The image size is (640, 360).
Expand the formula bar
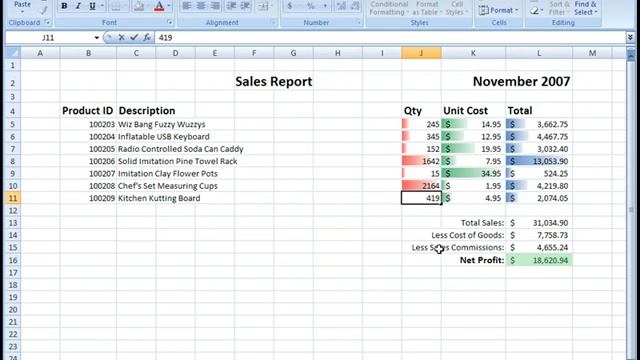pos(630,38)
